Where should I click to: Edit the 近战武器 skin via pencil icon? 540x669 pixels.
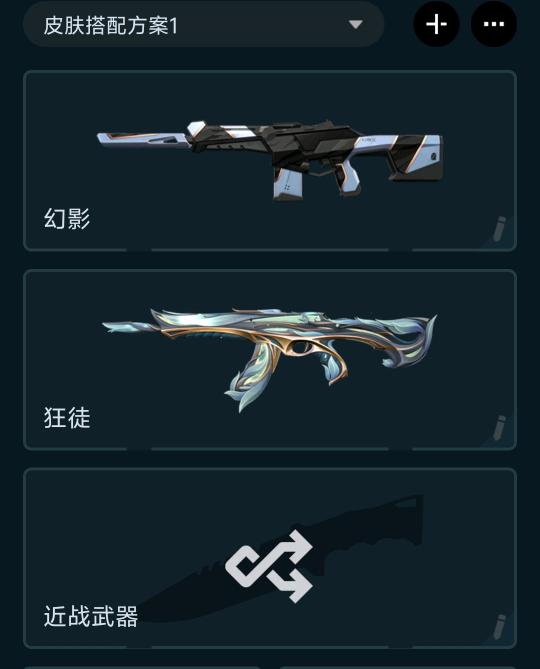499,626
